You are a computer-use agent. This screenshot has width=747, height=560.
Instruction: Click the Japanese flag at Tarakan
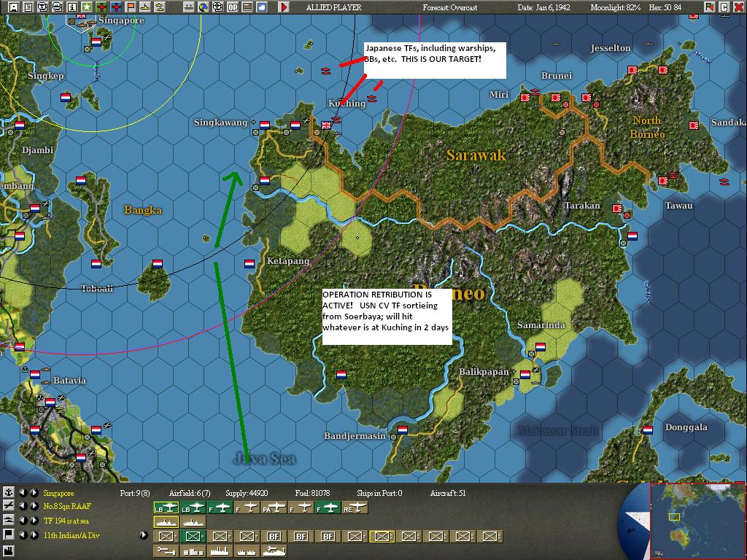(x=617, y=208)
